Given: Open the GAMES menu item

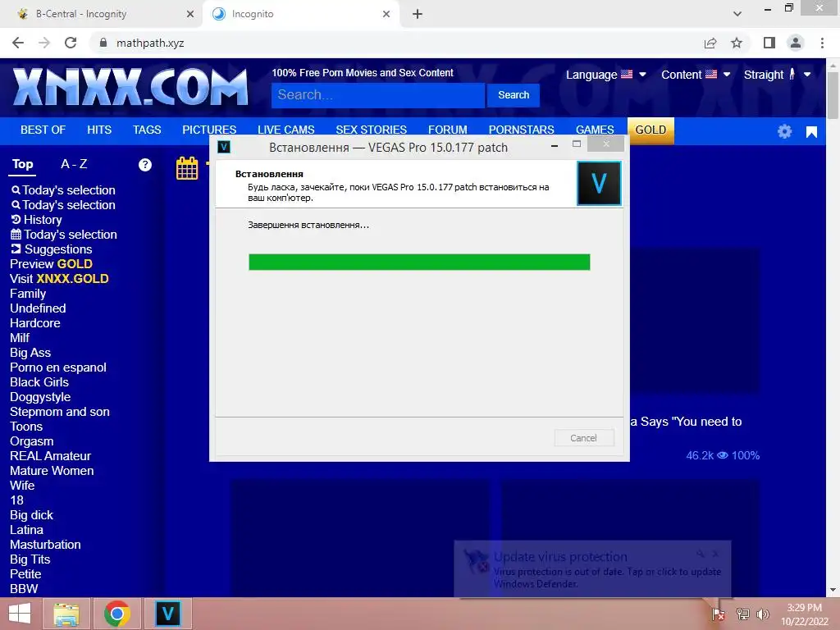Looking at the screenshot, I should 595,130.
